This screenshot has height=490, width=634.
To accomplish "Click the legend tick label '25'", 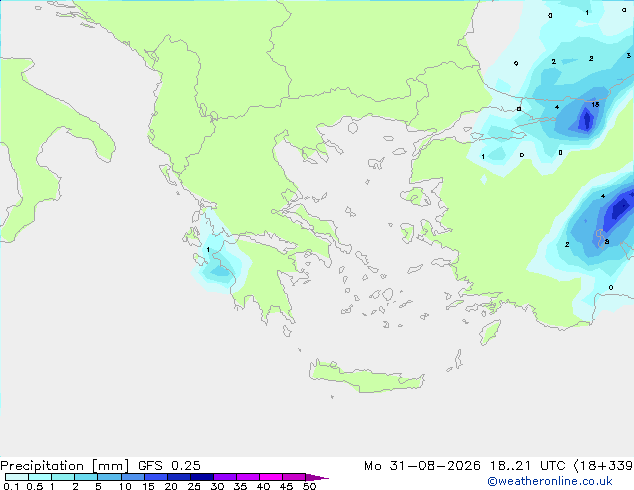I will (194, 486).
